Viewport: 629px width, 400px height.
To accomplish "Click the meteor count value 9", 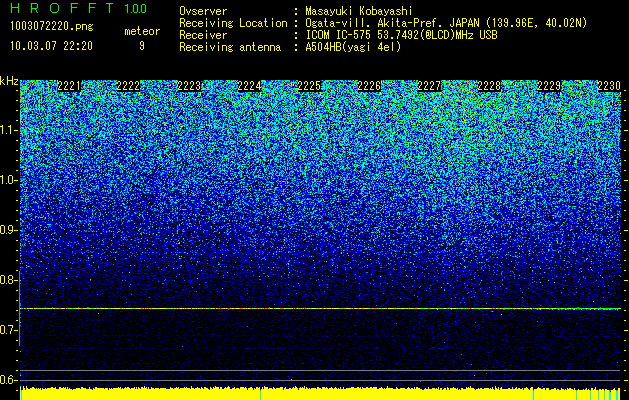I will (142, 46).
